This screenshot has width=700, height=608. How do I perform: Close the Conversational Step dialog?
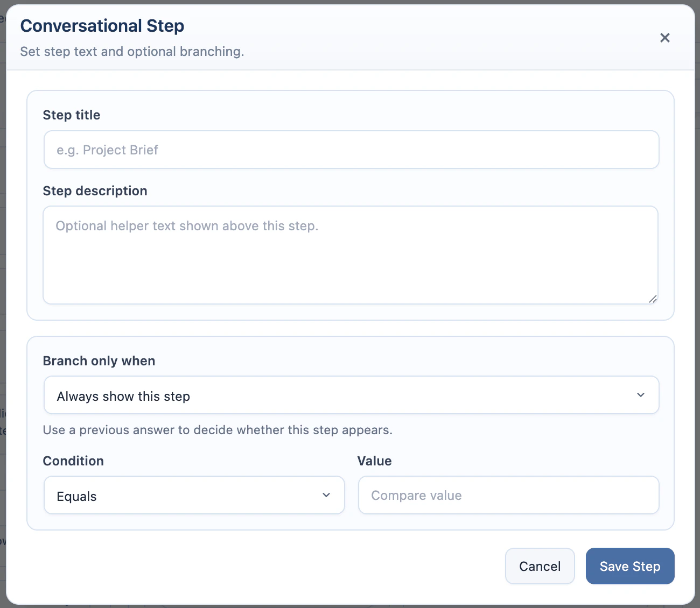tap(665, 38)
